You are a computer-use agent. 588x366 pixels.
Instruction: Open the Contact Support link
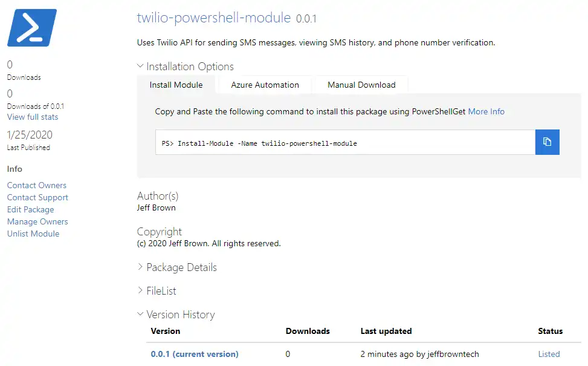click(37, 197)
